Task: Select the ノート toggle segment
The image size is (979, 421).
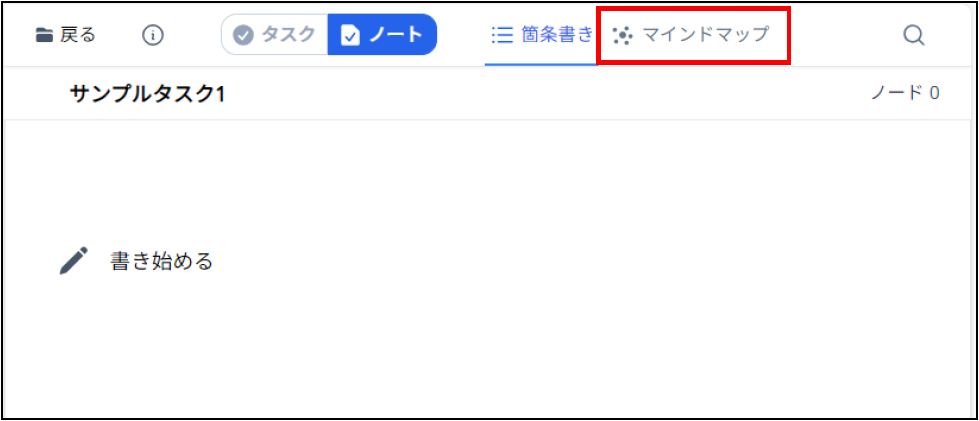Action: [382, 35]
